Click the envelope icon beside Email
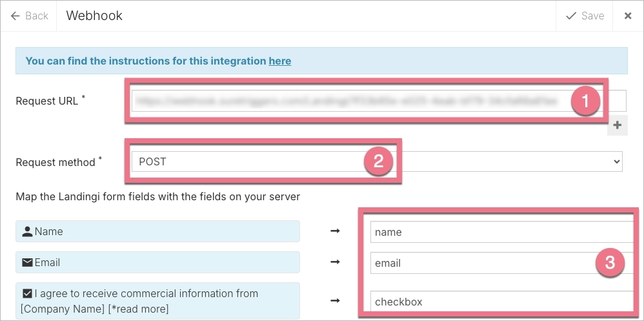 point(27,262)
